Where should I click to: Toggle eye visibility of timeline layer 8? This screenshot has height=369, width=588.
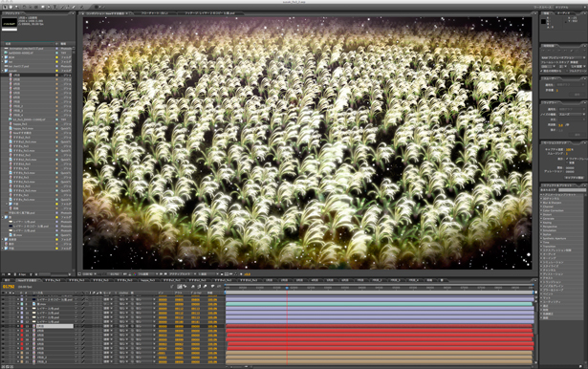coord(3,304)
